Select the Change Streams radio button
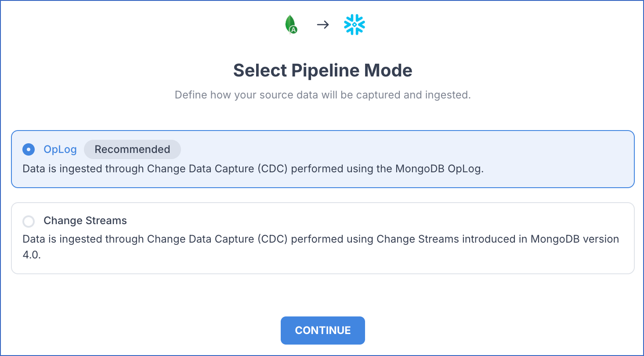Image resolution: width=644 pixels, height=356 pixels. 29,221
